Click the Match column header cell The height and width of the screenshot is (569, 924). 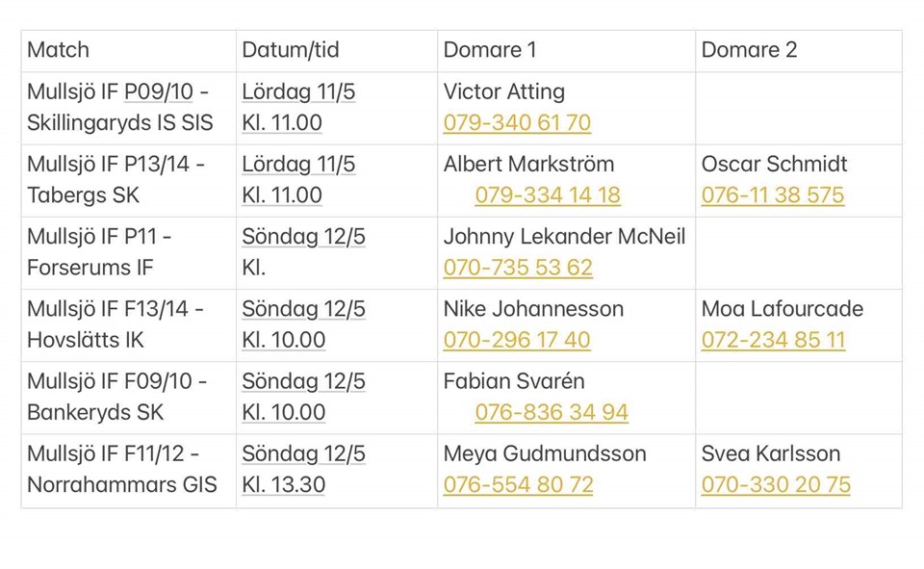[x=128, y=50]
